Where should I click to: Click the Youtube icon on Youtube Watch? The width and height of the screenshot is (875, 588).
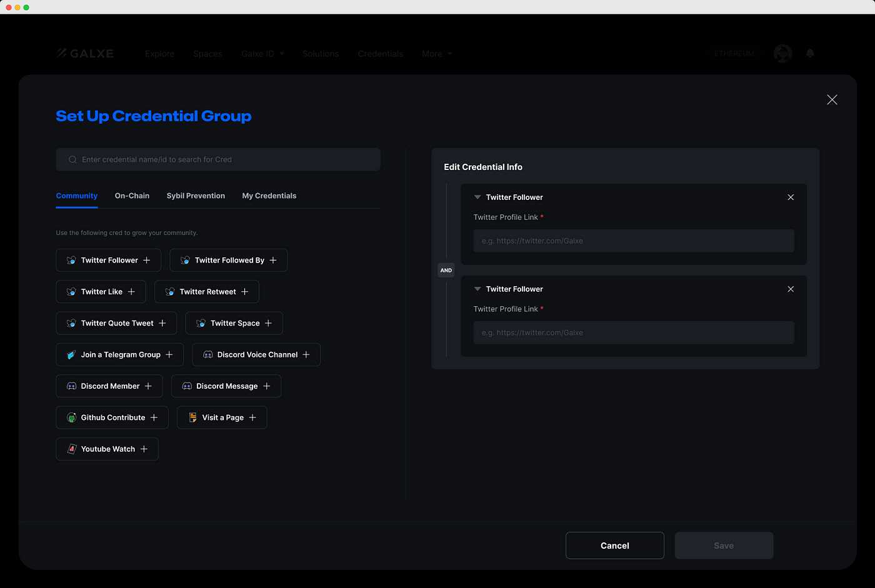click(x=71, y=449)
